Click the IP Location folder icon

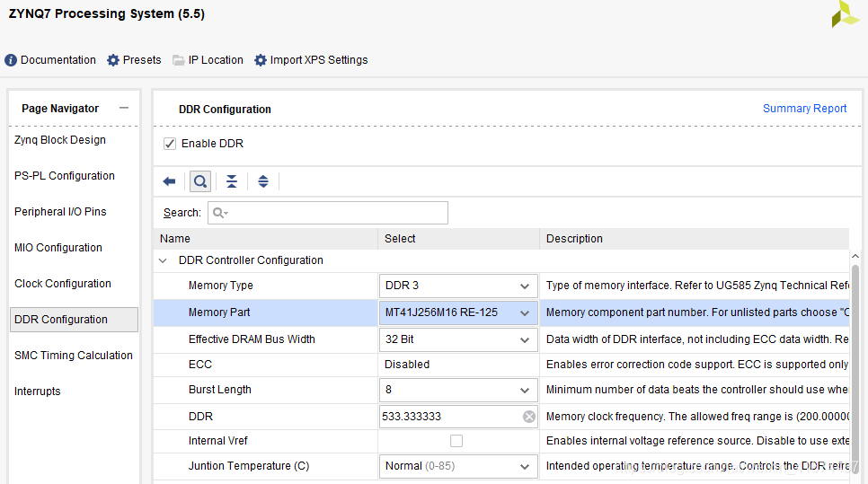(178, 60)
